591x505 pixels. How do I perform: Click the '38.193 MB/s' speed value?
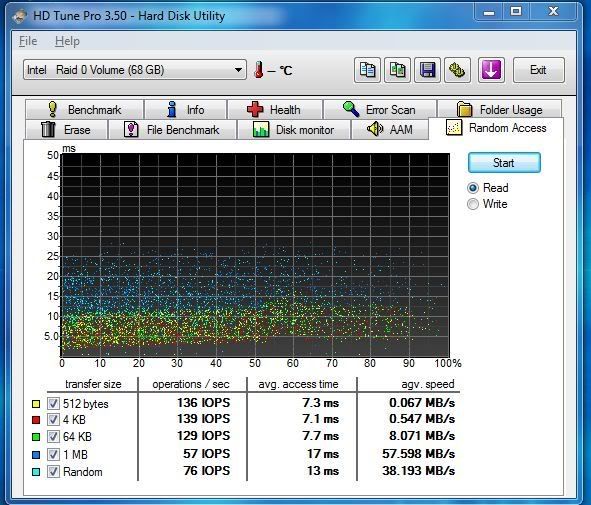coord(418,471)
